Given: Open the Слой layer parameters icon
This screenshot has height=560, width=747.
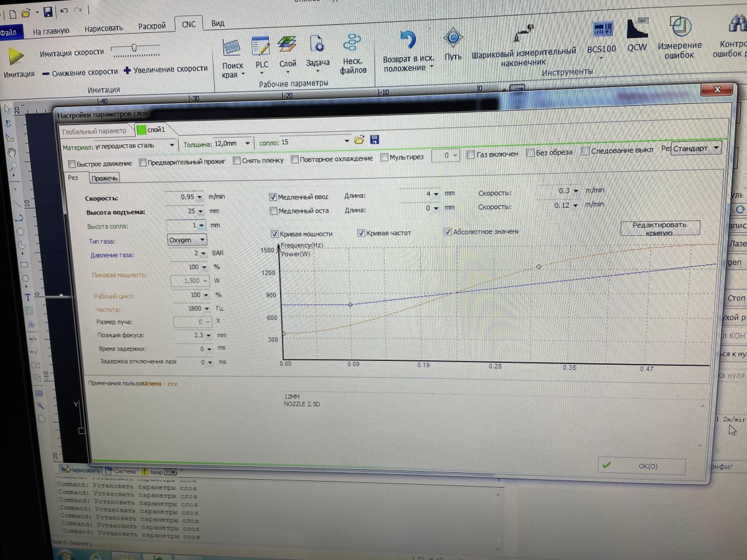Looking at the screenshot, I should pyautogui.click(x=287, y=45).
